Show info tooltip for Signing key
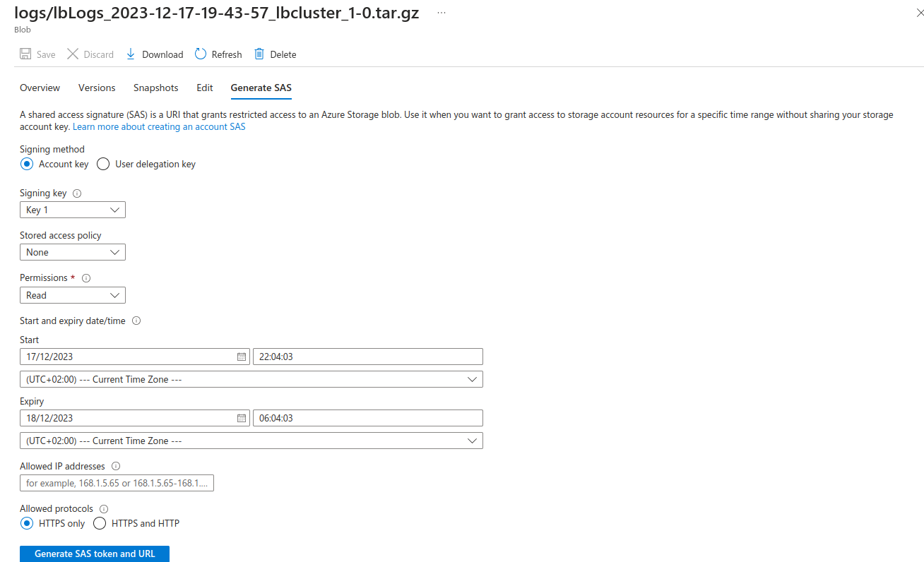924x562 pixels. [x=78, y=193]
